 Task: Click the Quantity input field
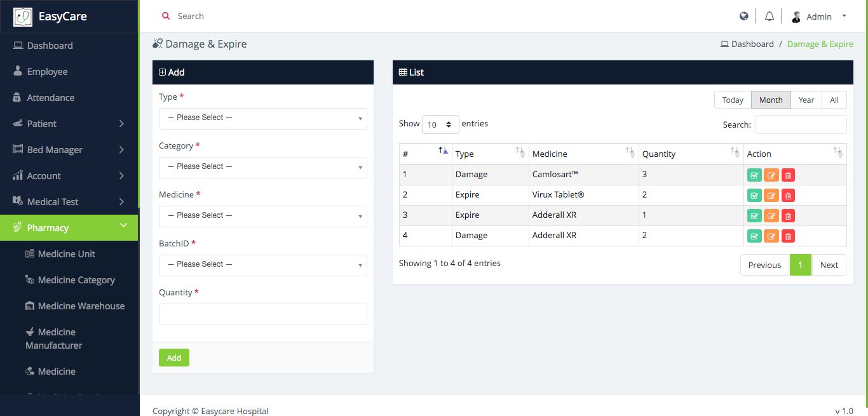pyautogui.click(x=262, y=314)
